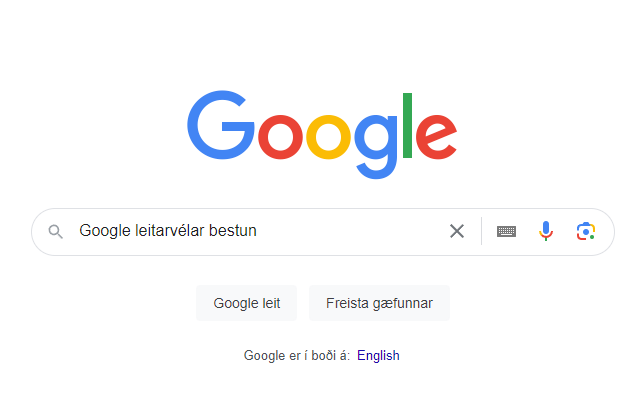Open the virtual keyboard input tool
This screenshot has height=416, width=642.
coord(507,232)
